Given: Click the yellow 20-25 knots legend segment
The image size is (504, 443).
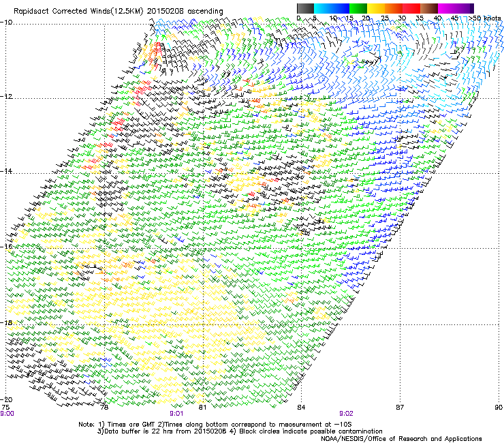Looking at the screenshot, I should pos(376,8).
